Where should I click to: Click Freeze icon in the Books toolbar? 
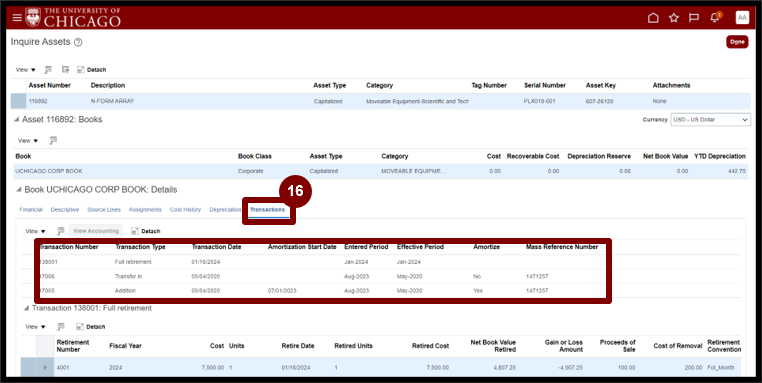click(53, 140)
